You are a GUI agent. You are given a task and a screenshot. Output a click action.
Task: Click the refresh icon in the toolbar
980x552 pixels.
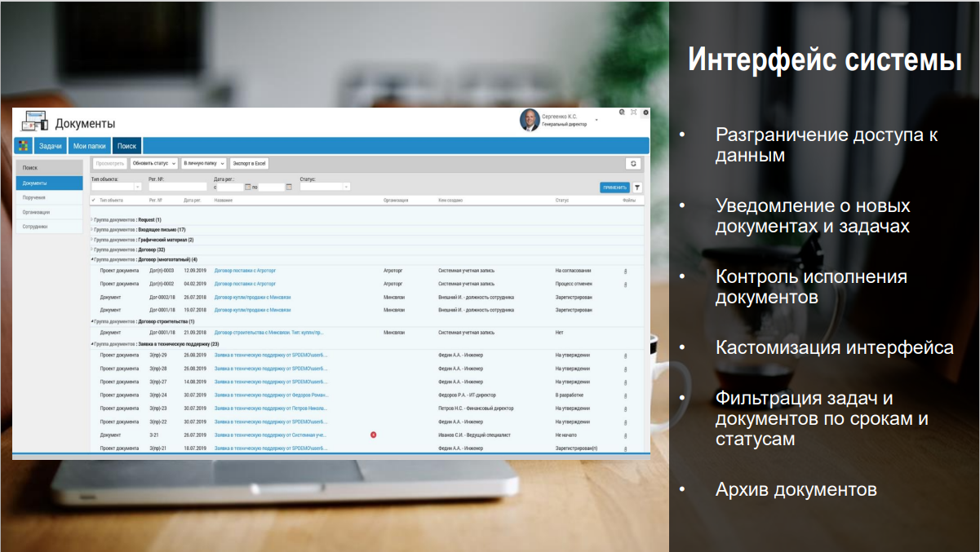point(633,163)
